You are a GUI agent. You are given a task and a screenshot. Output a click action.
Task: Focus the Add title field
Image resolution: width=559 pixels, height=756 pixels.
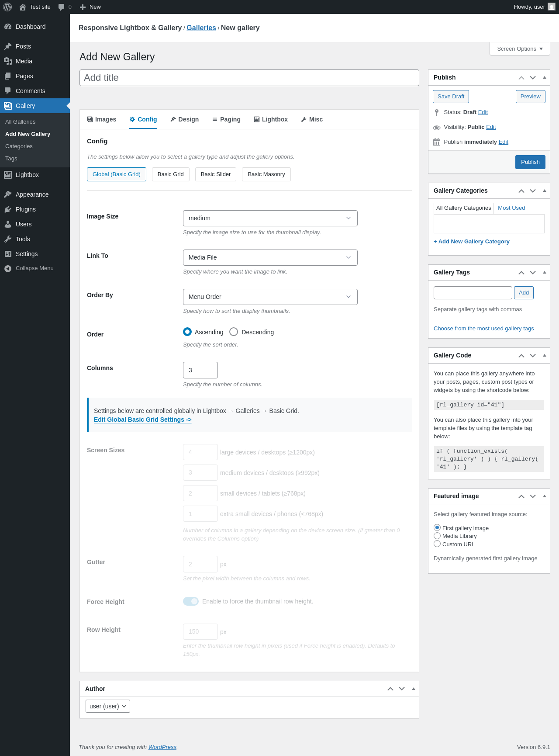(x=249, y=78)
